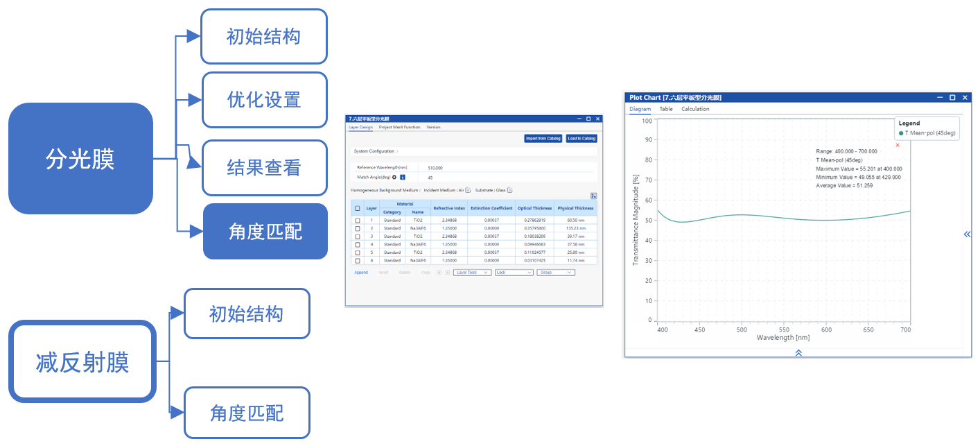Switch to the Project Merit Function tab
The height and width of the screenshot is (446, 980).
[x=399, y=128]
